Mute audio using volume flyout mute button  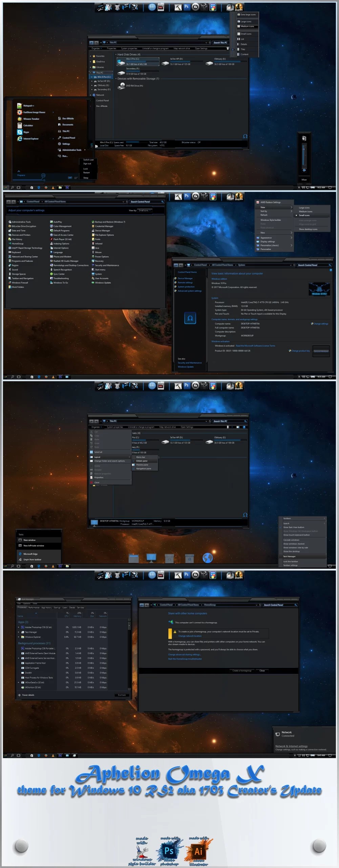(304, 170)
